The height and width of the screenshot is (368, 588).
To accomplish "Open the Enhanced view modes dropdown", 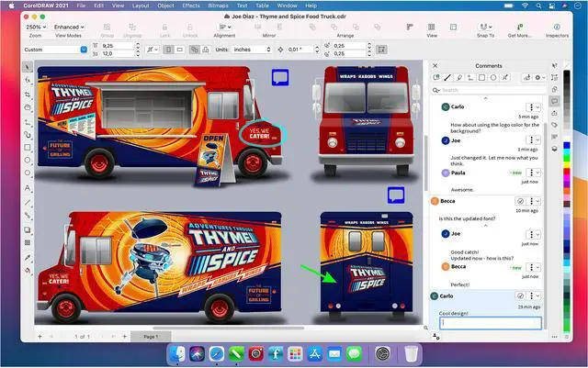I will click(x=69, y=27).
